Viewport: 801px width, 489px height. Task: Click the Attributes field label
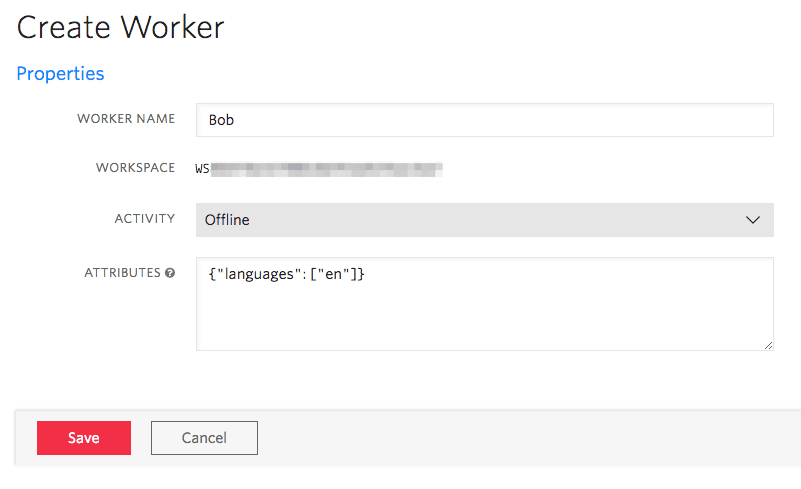tap(122, 273)
